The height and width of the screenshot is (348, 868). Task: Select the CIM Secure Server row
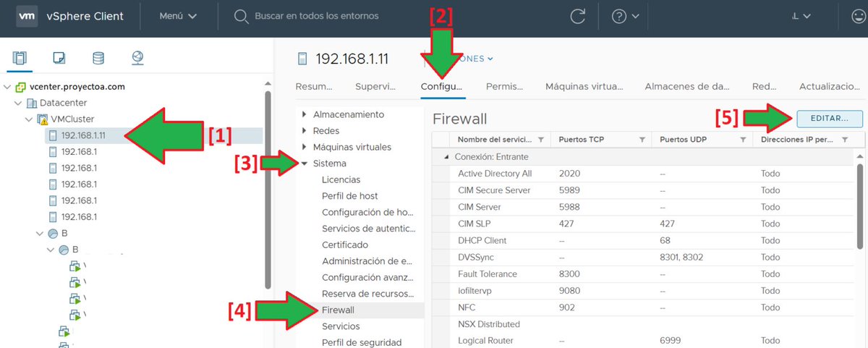643,190
